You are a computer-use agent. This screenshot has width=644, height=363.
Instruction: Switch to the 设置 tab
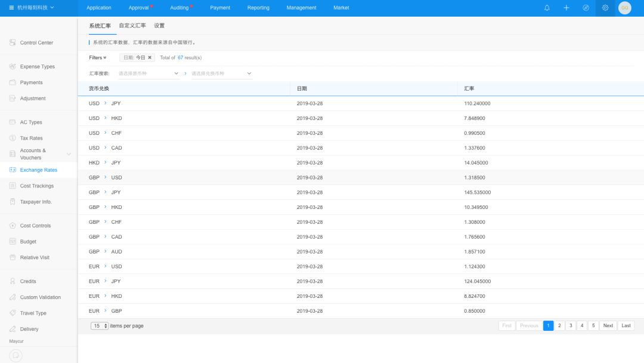159,26
